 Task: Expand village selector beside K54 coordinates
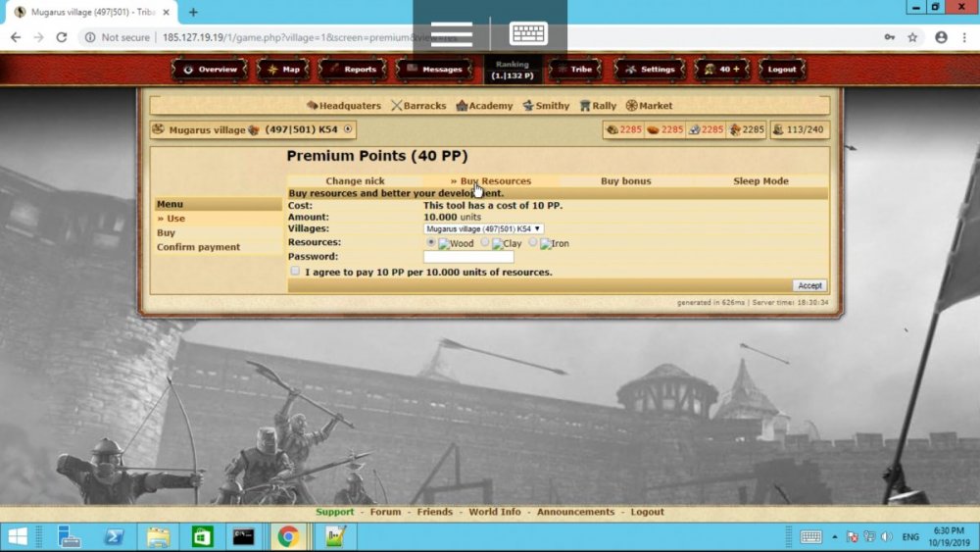(348, 129)
